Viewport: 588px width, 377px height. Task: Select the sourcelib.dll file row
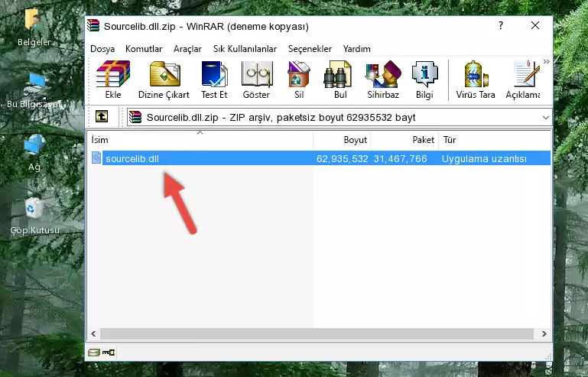tap(320, 158)
